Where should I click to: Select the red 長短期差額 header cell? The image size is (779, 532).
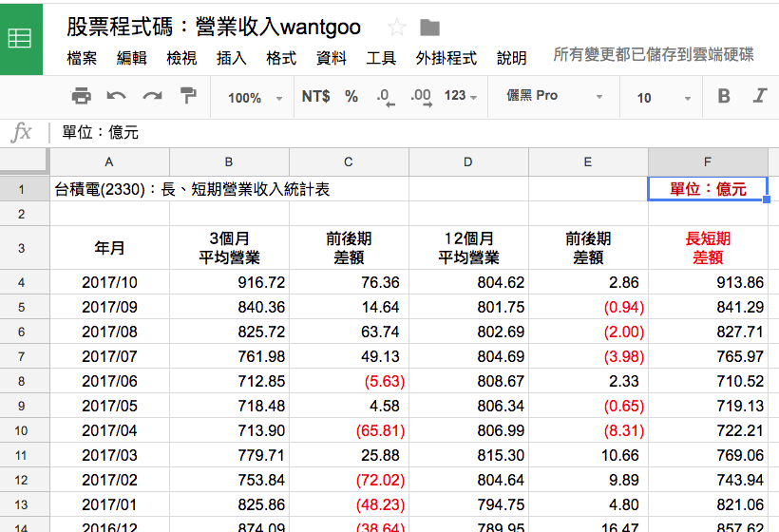tap(708, 248)
